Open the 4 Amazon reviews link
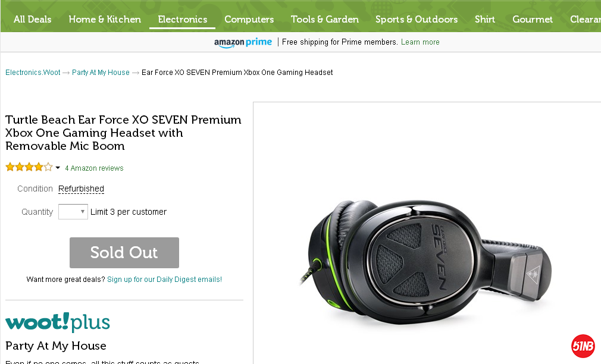 click(x=94, y=168)
